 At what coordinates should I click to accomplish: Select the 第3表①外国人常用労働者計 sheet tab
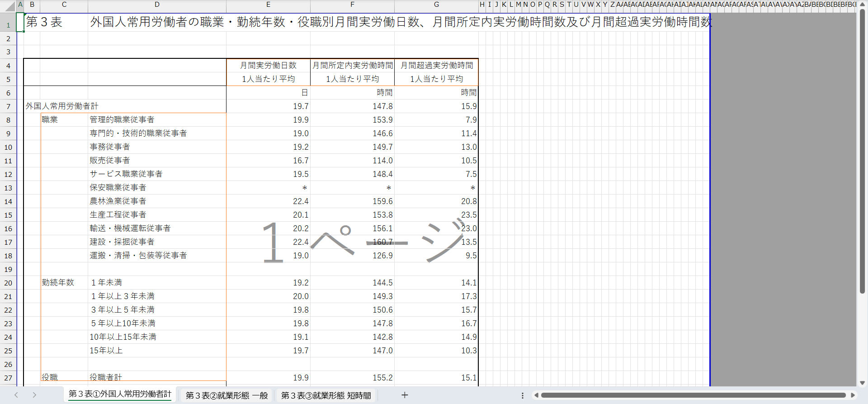pos(120,394)
